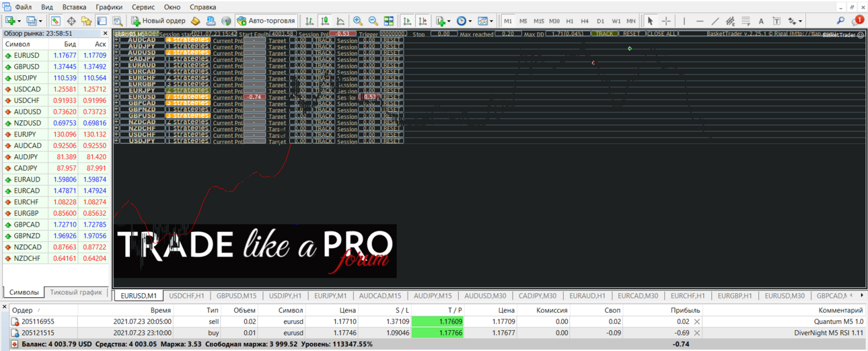Expand the profiles dropdown arrow

click(40, 21)
